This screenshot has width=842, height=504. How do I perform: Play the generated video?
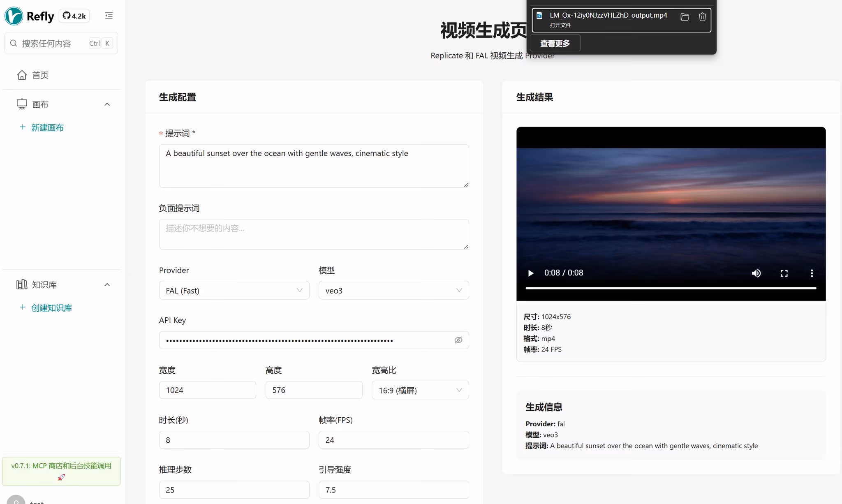531,273
